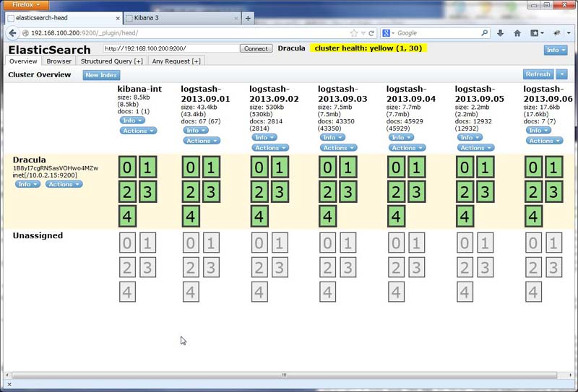Click the horizontal scrollbar thumb

coord(284,375)
